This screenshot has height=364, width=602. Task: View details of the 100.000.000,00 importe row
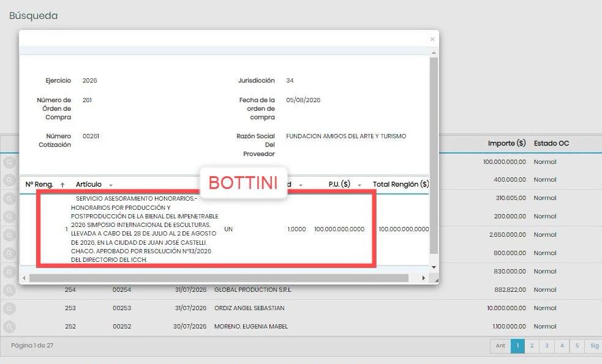click(9, 162)
